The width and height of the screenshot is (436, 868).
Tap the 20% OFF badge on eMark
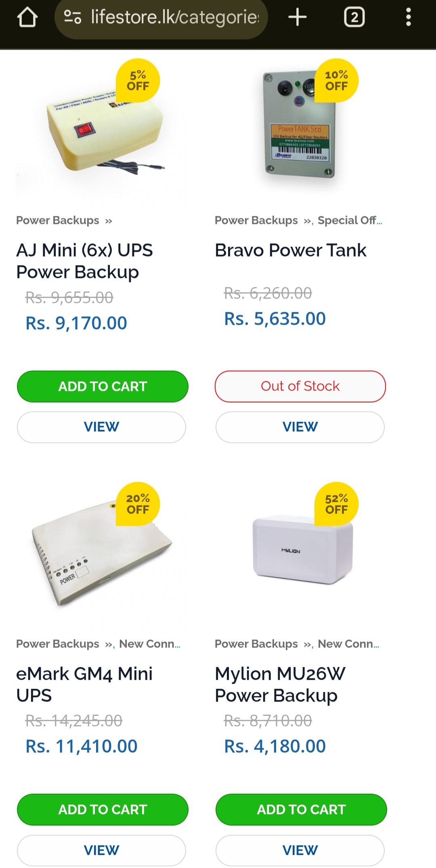pyautogui.click(x=138, y=504)
